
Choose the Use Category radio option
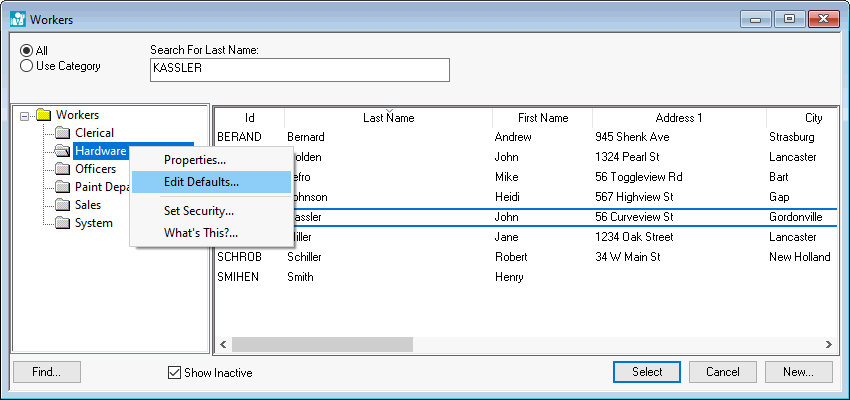coord(27,66)
